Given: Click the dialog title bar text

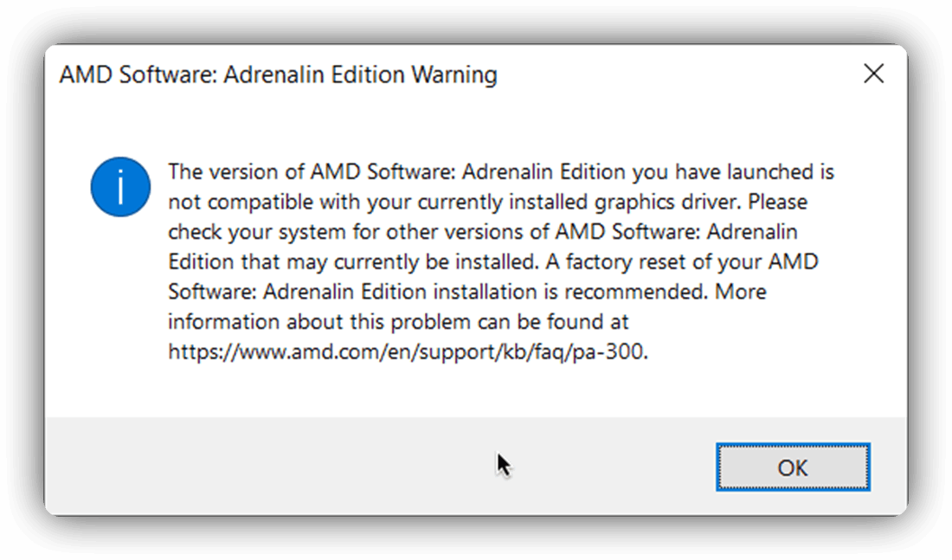Looking at the screenshot, I should [278, 74].
